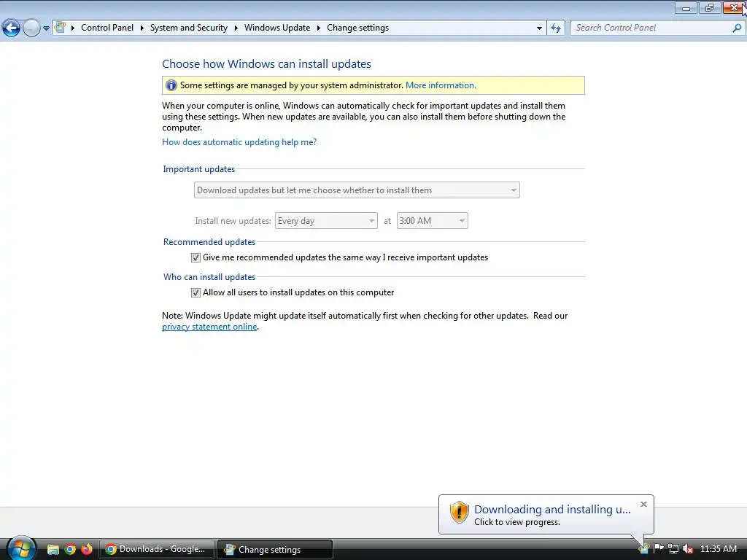Screen dimensions: 747x560
Task: Dismiss the update notification balloon
Action: coord(643,505)
